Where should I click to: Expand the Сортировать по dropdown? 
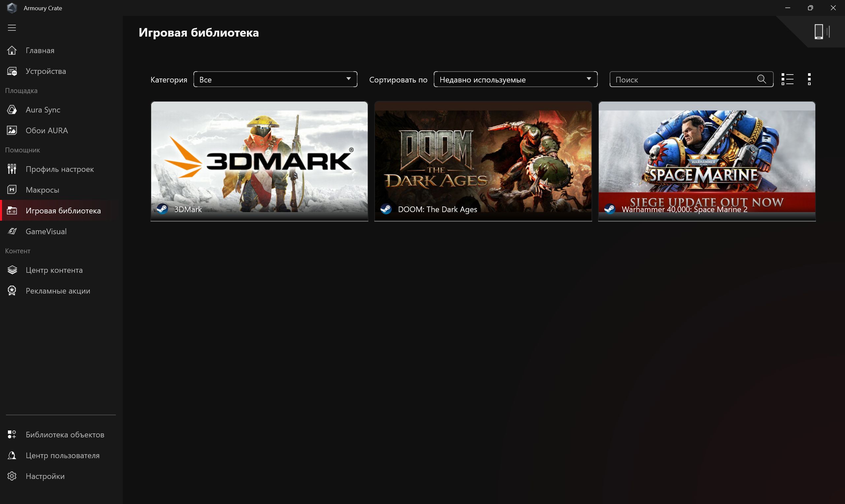[516, 79]
